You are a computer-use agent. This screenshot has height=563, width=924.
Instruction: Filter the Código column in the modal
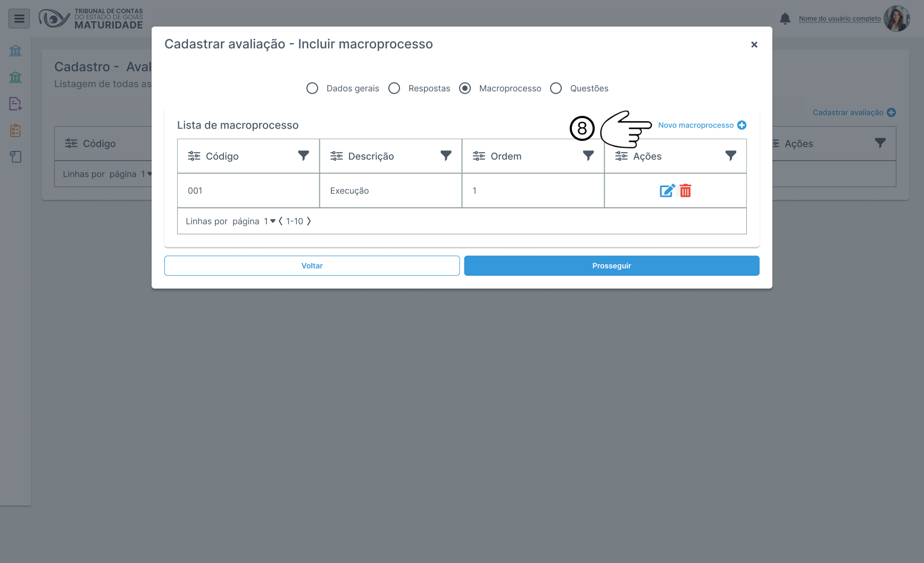pos(303,156)
